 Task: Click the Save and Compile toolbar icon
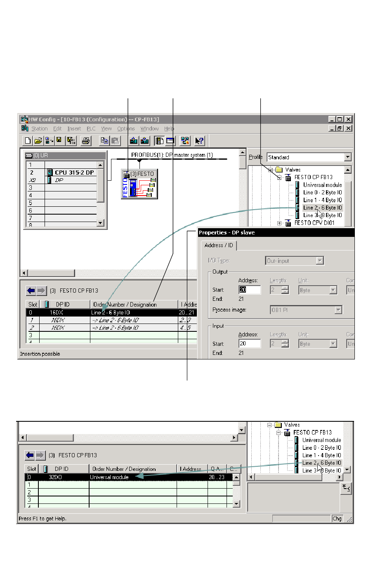click(71, 141)
